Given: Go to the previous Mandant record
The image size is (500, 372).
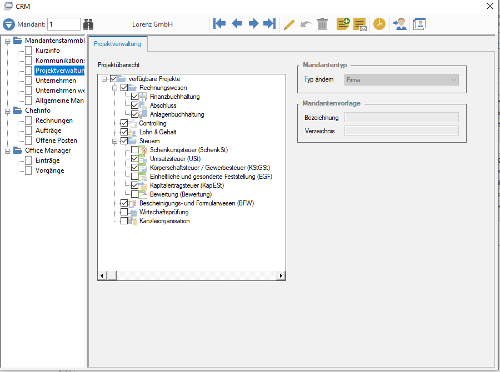Looking at the screenshot, I should point(237,24).
